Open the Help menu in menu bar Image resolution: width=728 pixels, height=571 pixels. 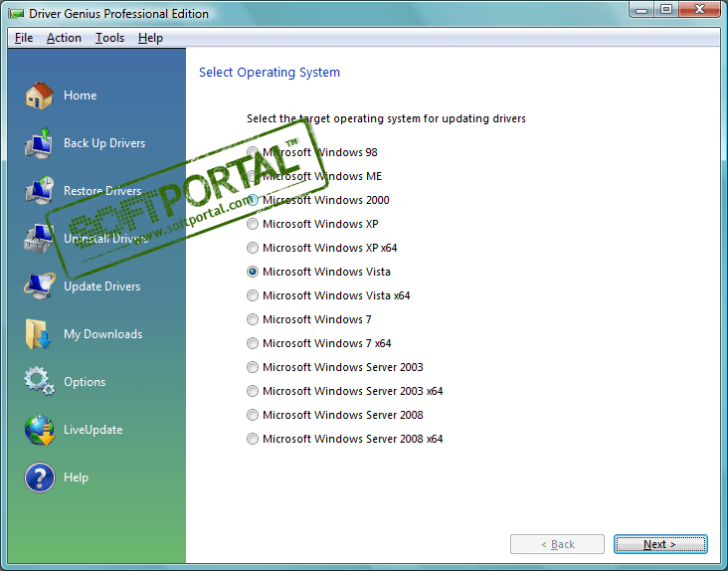tap(150, 38)
